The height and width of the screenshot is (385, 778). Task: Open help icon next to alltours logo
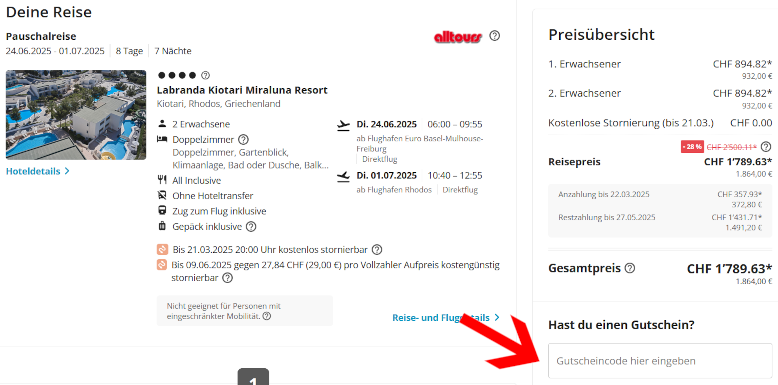click(494, 36)
